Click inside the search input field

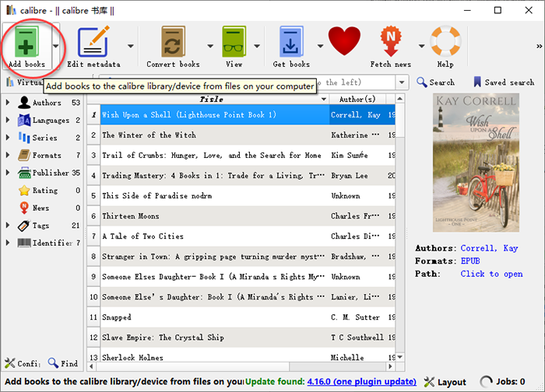(x=247, y=82)
